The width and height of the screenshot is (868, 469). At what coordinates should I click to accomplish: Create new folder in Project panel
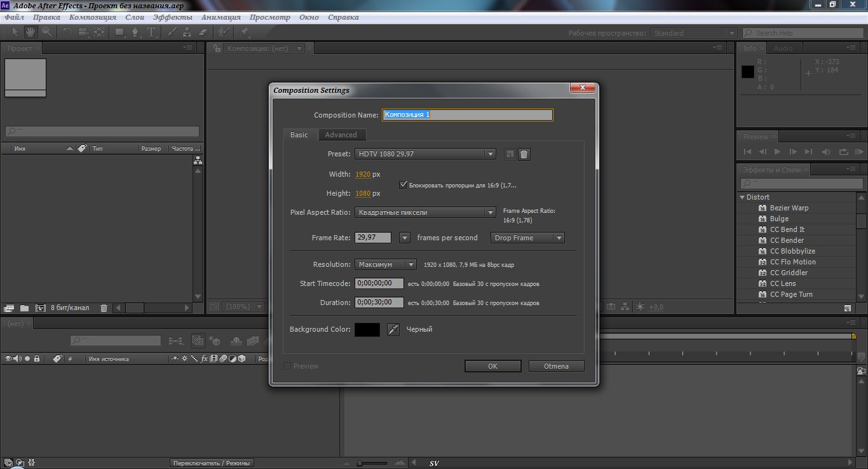point(24,308)
